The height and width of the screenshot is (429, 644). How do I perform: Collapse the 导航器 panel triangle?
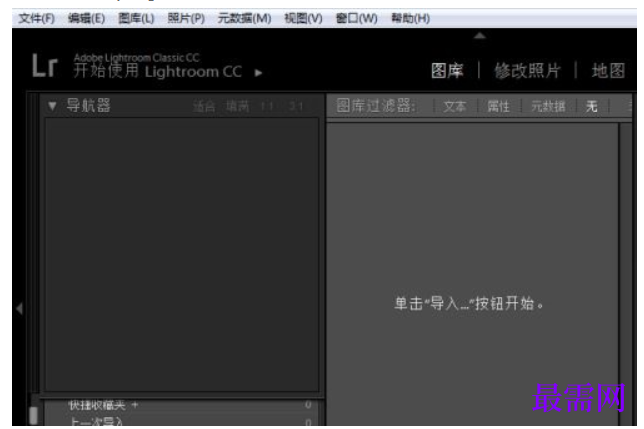pos(52,106)
